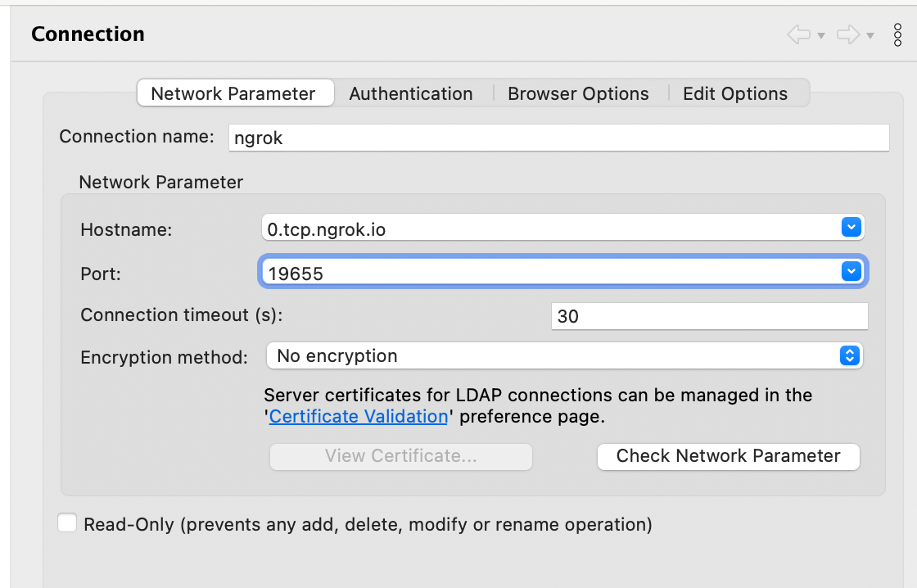Switch to the Network Parameter tab
This screenshot has width=917, height=588.
coord(233,93)
